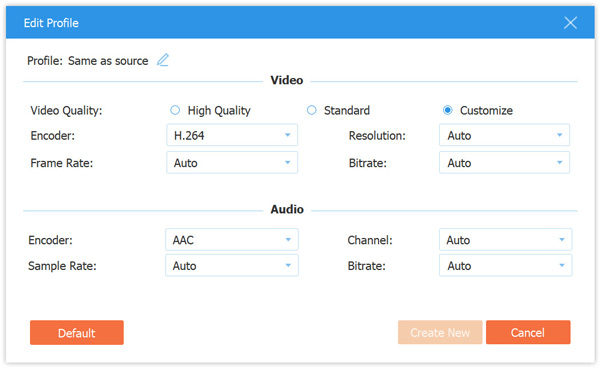Click the Video Quality label
Screen dimensions: 600x368
tap(66, 111)
